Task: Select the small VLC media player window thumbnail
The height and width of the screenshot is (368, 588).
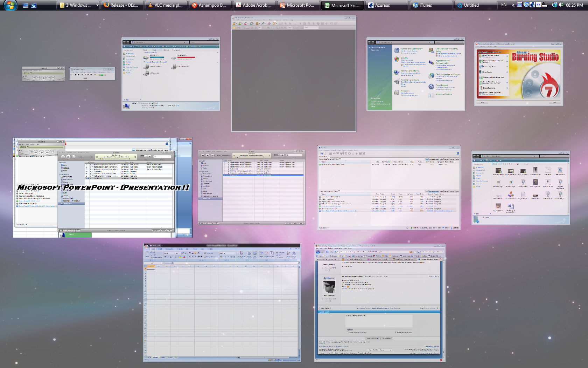Action: point(92,74)
